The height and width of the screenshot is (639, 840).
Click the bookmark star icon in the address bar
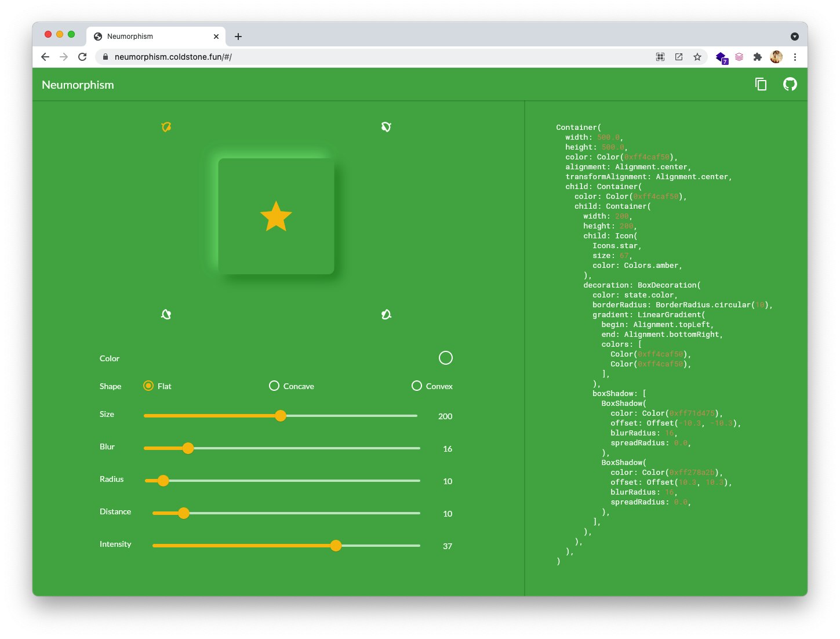click(x=697, y=57)
